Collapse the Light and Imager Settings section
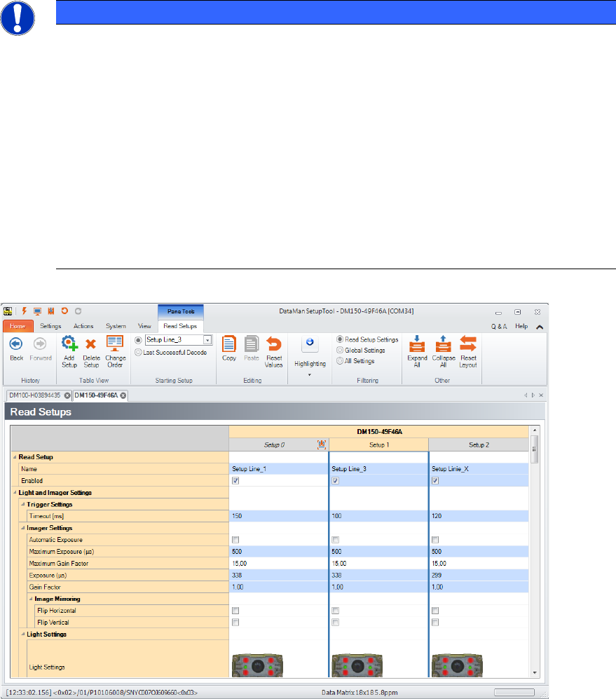Viewport: 616px width, 699px height. (15, 493)
